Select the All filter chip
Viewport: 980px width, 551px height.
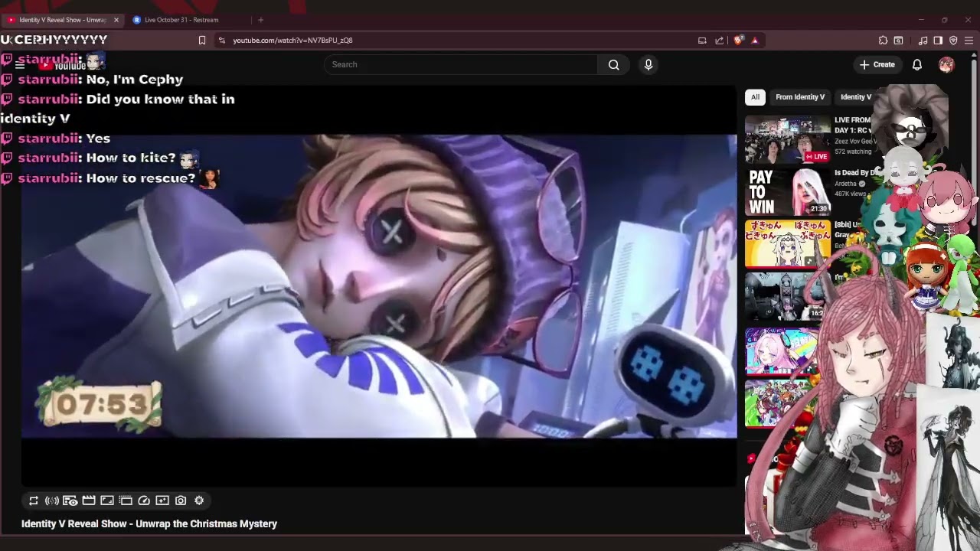[755, 97]
